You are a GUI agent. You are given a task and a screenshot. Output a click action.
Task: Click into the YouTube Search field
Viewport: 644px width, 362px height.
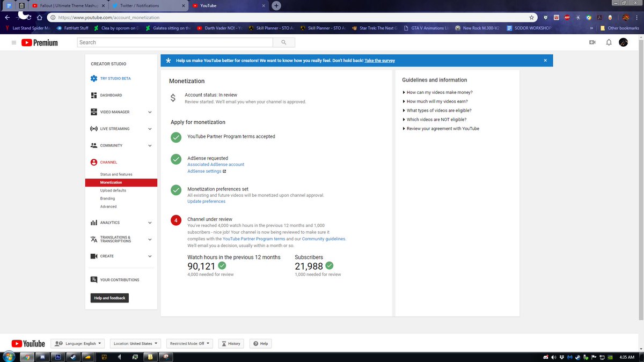175,42
